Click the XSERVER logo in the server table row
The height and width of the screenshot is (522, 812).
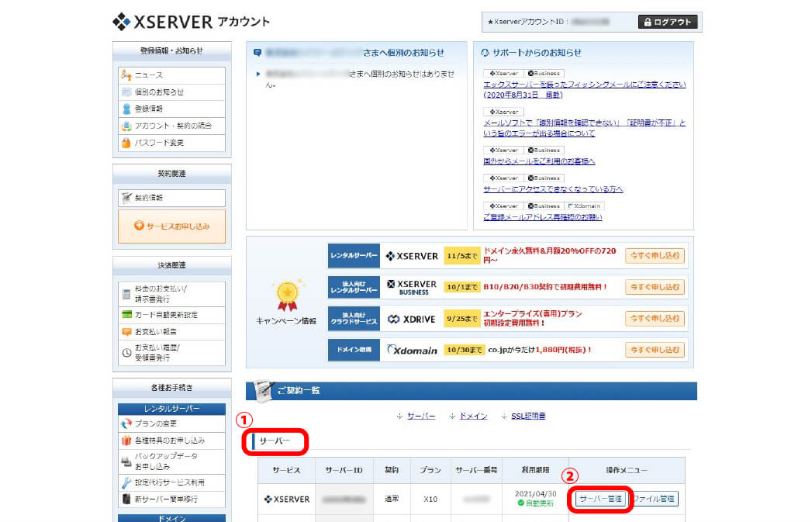287,500
